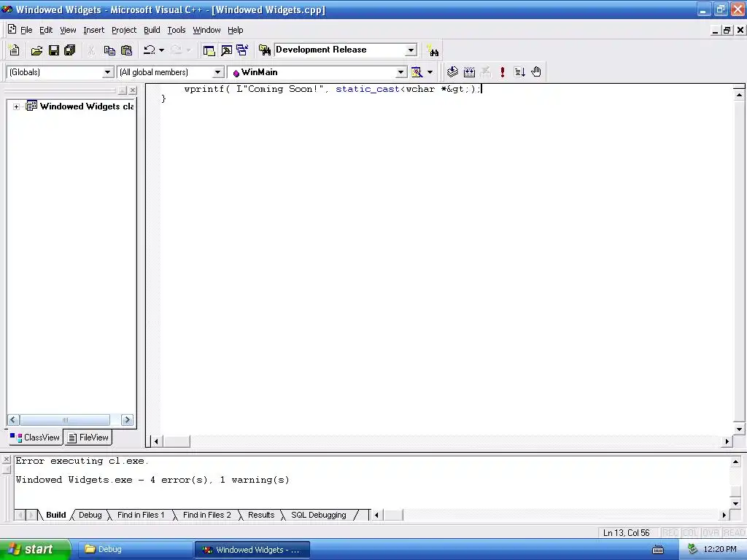Image resolution: width=747 pixels, height=560 pixels.
Task: Run the program with the red exclamation icon
Action: tap(502, 72)
